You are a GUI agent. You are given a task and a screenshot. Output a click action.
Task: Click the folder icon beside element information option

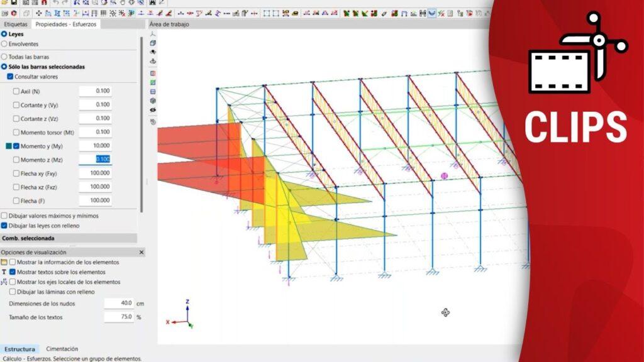4,262
